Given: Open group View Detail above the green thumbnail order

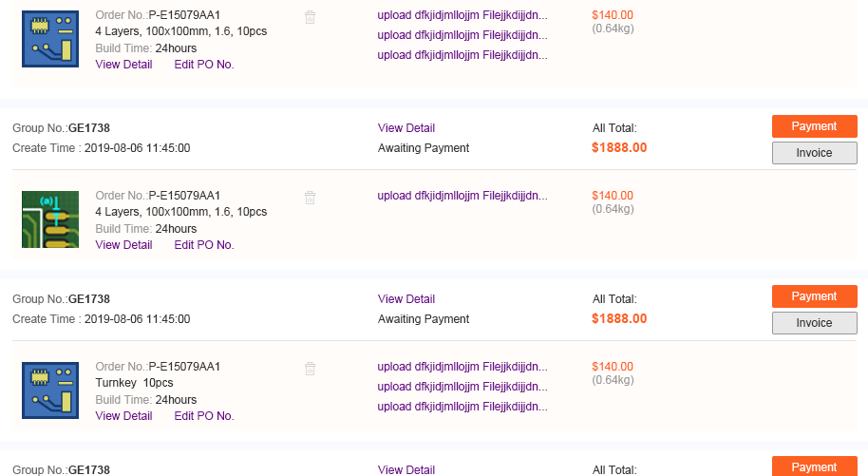Looking at the screenshot, I should coord(406,128).
